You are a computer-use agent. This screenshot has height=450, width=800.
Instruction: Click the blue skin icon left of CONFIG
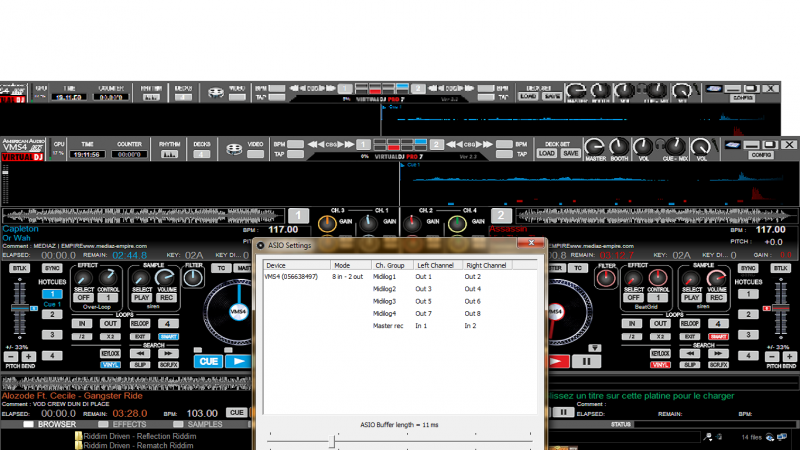733,145
